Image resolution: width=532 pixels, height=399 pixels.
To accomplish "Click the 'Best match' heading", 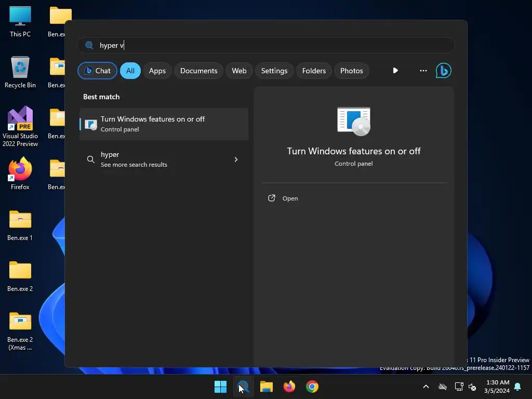I will pos(101,97).
